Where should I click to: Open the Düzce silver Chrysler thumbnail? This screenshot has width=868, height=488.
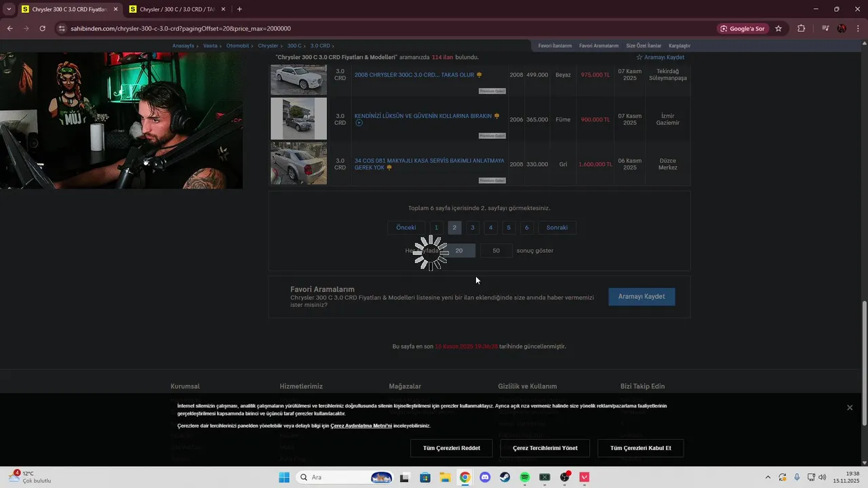tap(298, 163)
